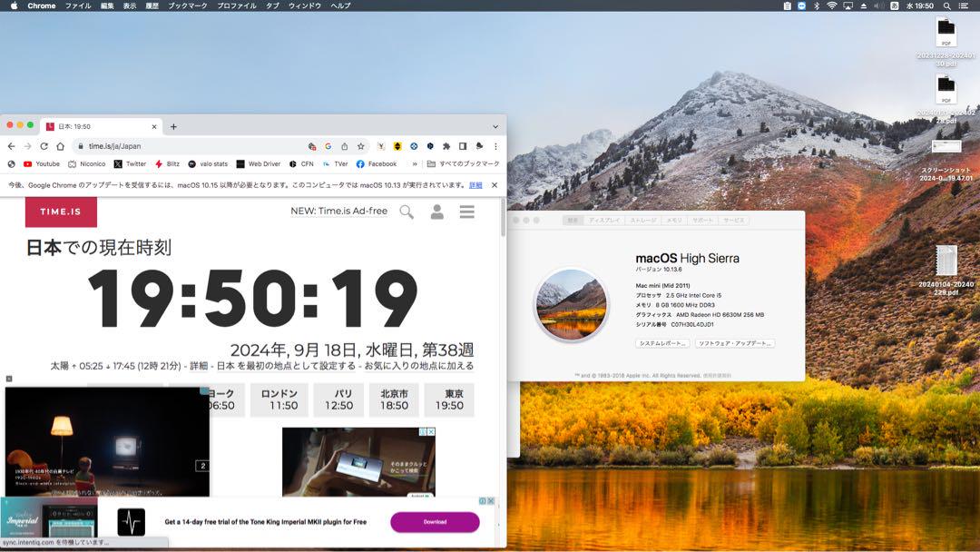
Task: Open the NEW: Time.is Ad-free link
Action: tap(338, 212)
